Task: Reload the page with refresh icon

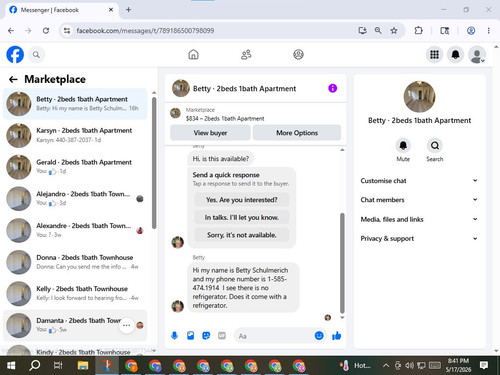Action: pyautogui.click(x=46, y=31)
